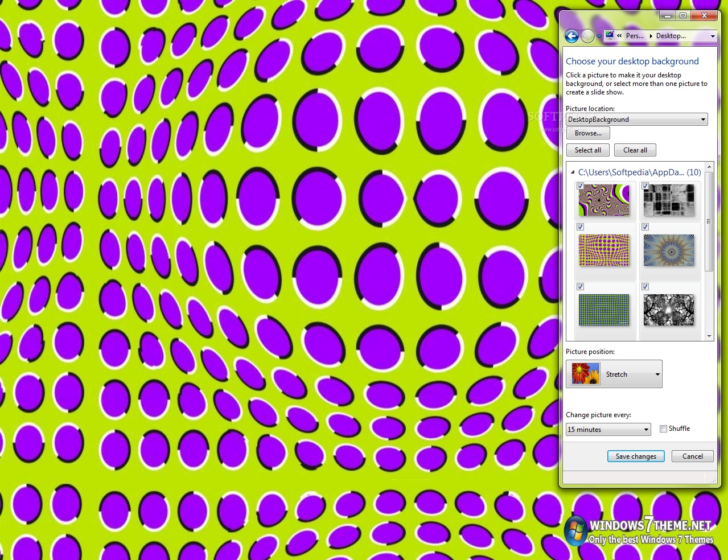The width and height of the screenshot is (728, 560).
Task: Click the Browse... button
Action: [588, 133]
